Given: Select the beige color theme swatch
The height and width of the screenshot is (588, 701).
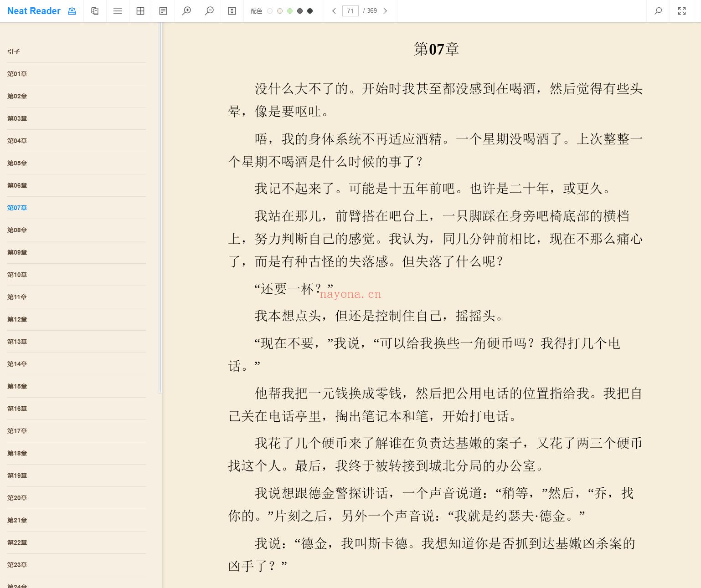Looking at the screenshot, I should [x=280, y=11].
